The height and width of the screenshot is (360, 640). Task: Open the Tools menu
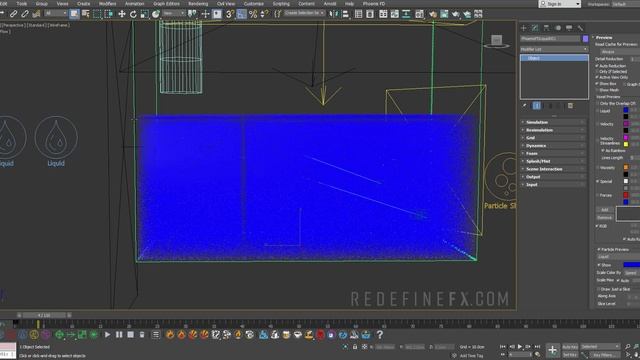[x=21, y=3]
